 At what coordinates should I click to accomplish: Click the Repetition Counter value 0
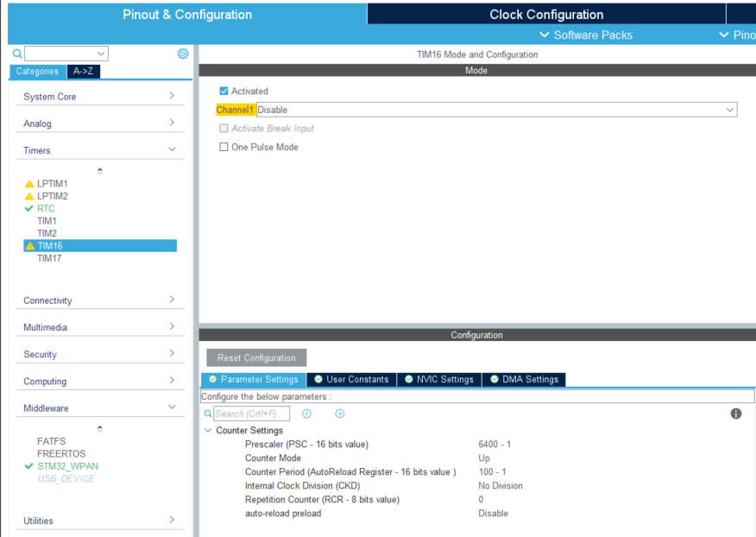[481, 500]
